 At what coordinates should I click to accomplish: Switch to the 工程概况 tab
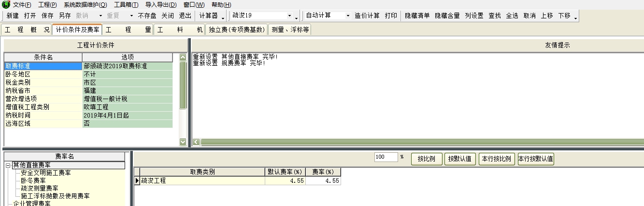(27, 29)
